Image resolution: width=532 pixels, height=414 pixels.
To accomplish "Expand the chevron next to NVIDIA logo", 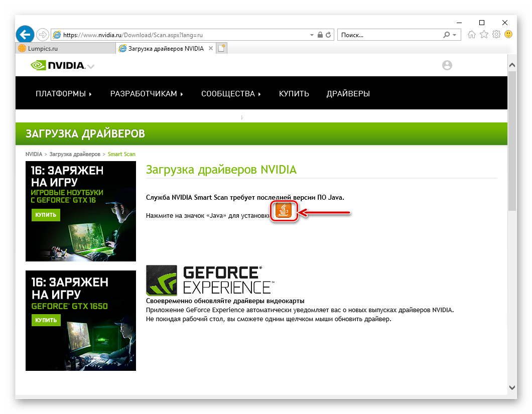I will (x=91, y=66).
